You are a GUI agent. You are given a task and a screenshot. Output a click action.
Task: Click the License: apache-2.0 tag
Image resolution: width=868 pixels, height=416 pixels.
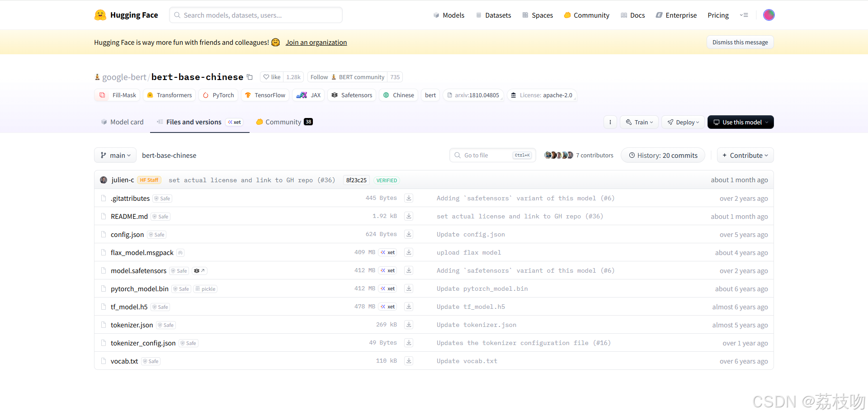(542, 95)
